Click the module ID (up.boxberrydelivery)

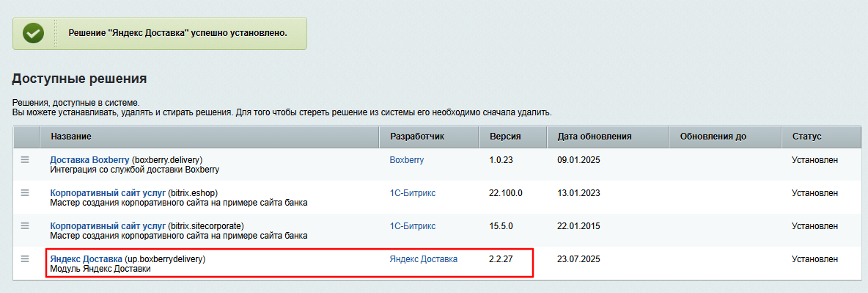[x=165, y=259]
